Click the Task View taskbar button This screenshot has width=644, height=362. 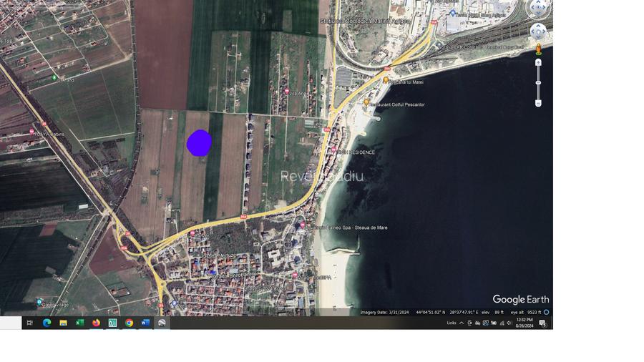pos(30,323)
